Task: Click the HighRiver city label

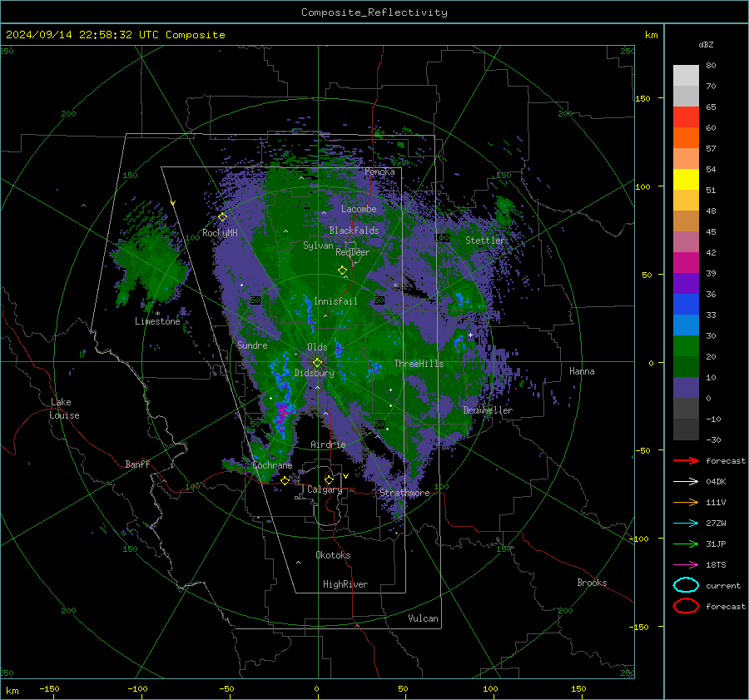Action: click(x=345, y=584)
